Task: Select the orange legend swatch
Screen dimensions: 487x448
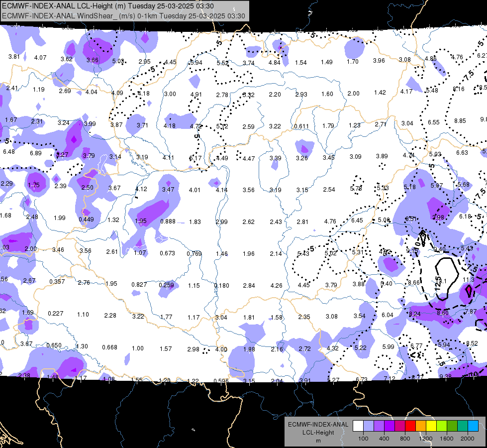Action: pos(421,426)
